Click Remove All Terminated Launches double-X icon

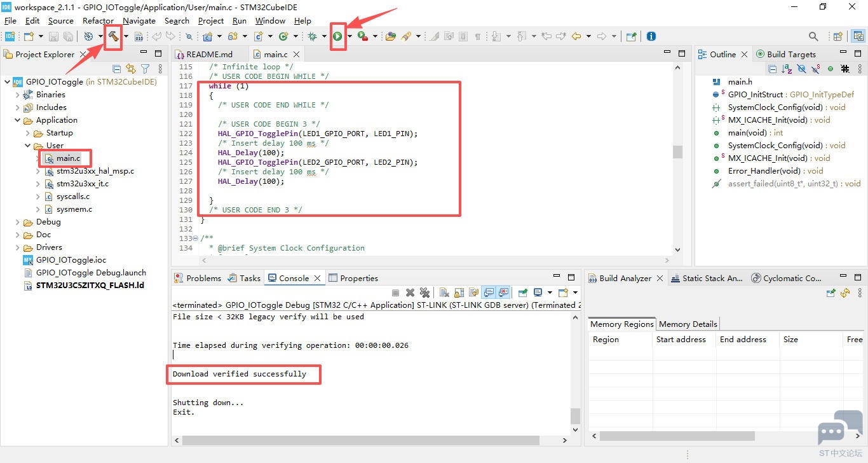(x=424, y=293)
